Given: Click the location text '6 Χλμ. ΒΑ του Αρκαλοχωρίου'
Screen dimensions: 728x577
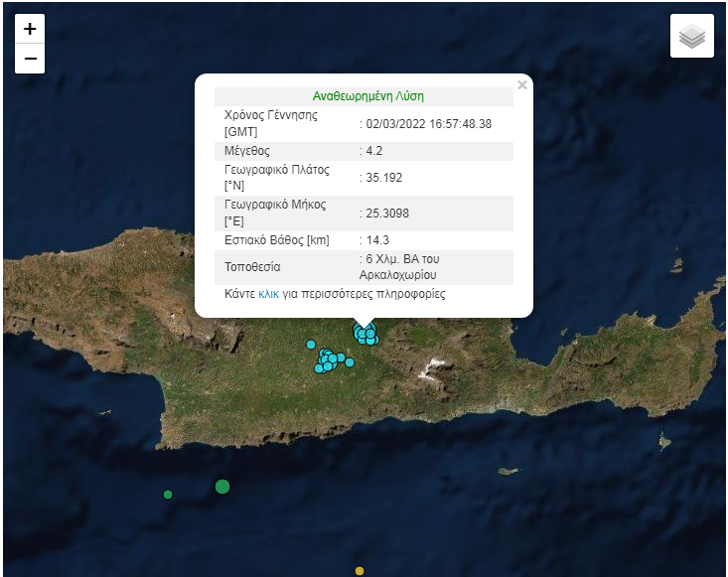Looking at the screenshot, I should (x=401, y=266).
